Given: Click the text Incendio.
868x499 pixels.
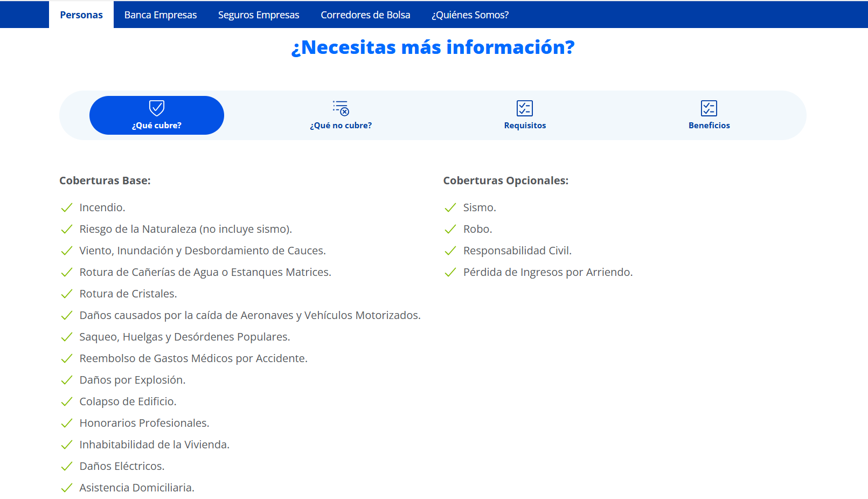Looking at the screenshot, I should [x=102, y=207].
